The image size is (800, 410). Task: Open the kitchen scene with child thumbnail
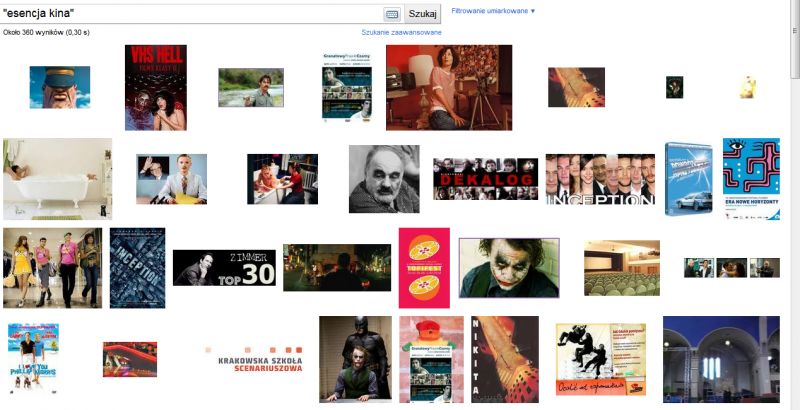[283, 179]
